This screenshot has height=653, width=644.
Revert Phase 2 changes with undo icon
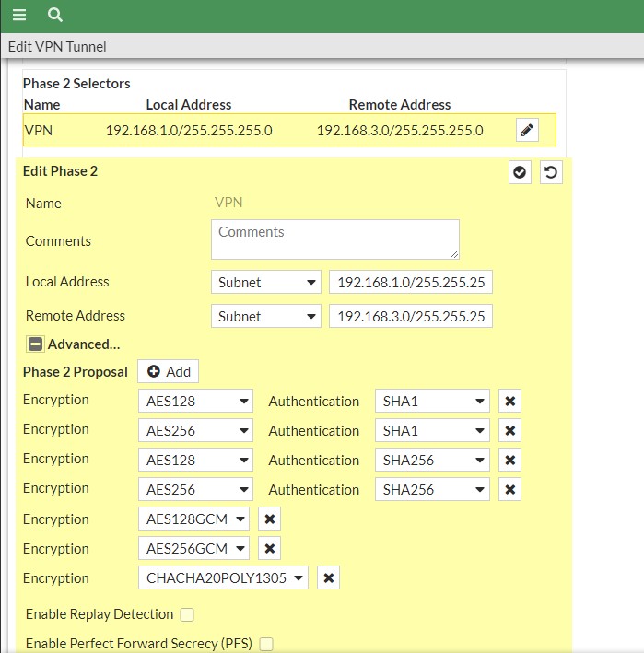point(551,172)
